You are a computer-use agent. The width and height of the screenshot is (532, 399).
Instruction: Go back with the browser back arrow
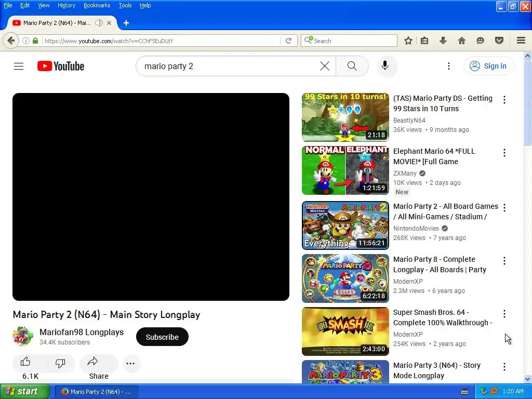(x=11, y=41)
